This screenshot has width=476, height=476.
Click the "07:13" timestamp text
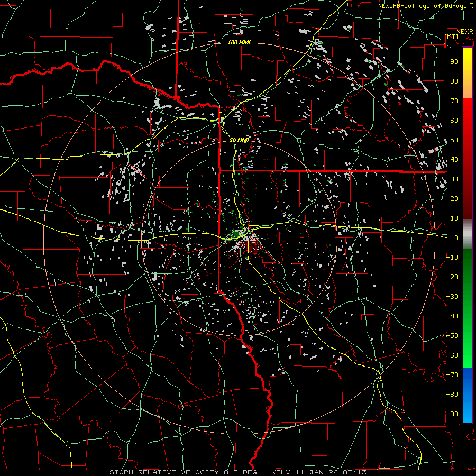pyautogui.click(x=354, y=472)
